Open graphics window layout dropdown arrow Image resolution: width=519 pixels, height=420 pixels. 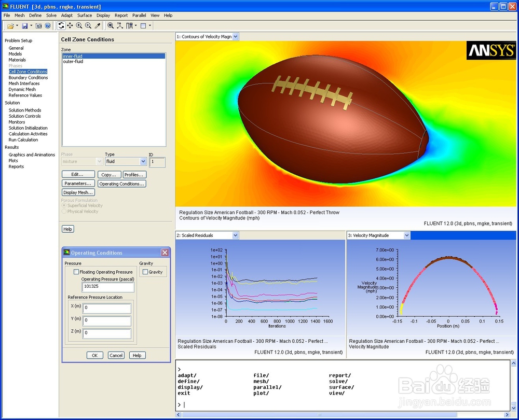(x=150, y=25)
